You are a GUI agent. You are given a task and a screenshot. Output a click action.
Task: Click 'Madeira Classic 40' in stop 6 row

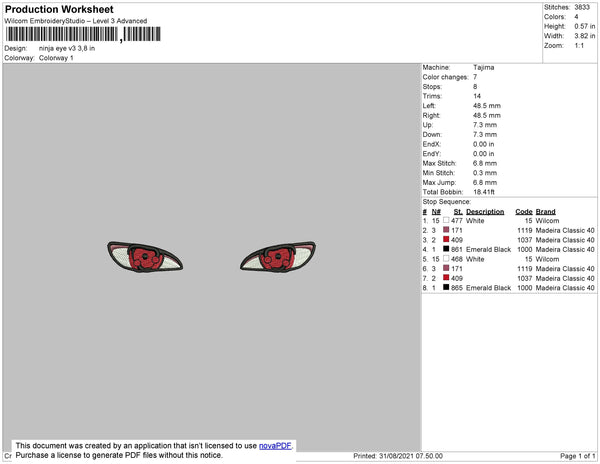pos(565,269)
